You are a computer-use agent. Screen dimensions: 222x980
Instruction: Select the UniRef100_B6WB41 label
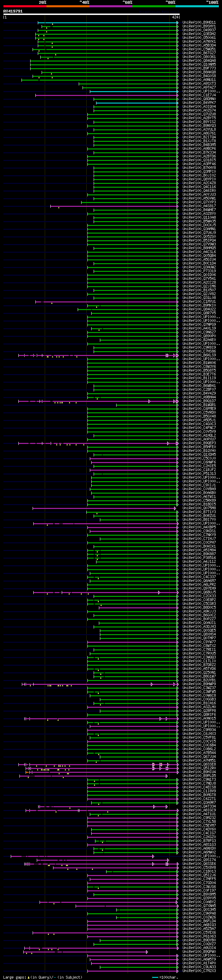pyautogui.click(x=199, y=386)
